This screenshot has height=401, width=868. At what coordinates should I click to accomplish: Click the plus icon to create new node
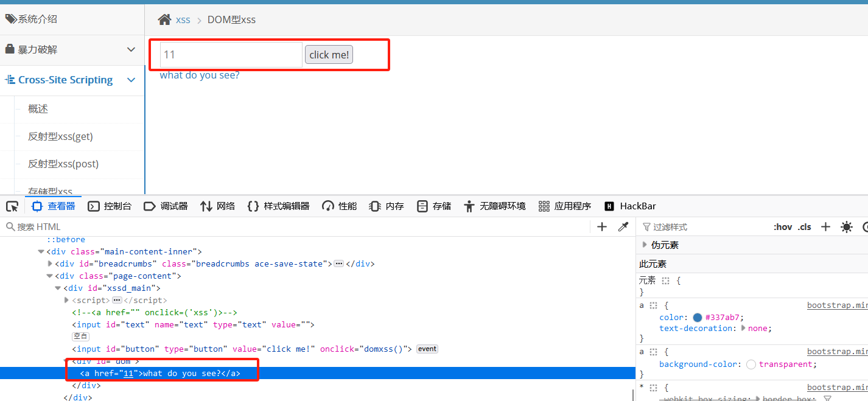602,227
